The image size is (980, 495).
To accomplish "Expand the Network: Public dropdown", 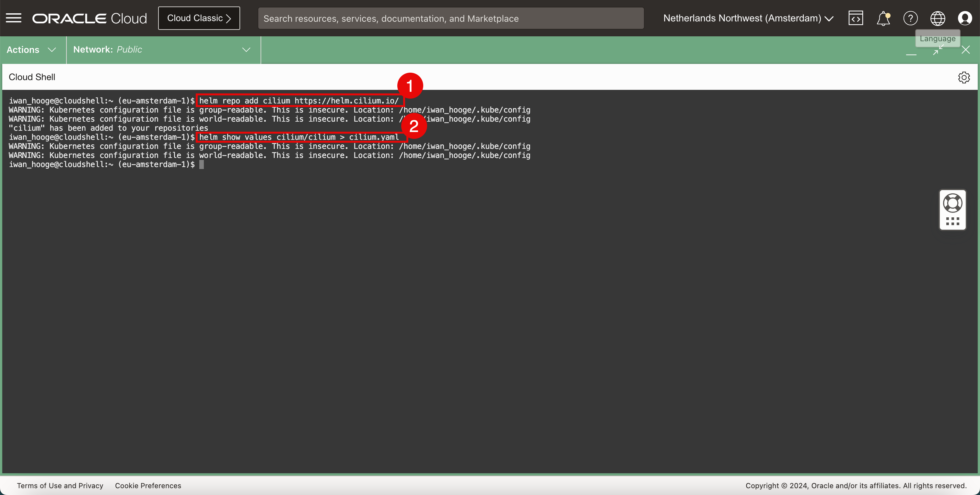I will (162, 50).
